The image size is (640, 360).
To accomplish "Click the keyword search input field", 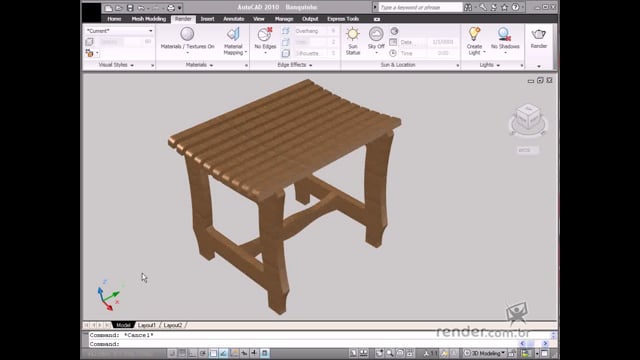I will tap(420, 7).
